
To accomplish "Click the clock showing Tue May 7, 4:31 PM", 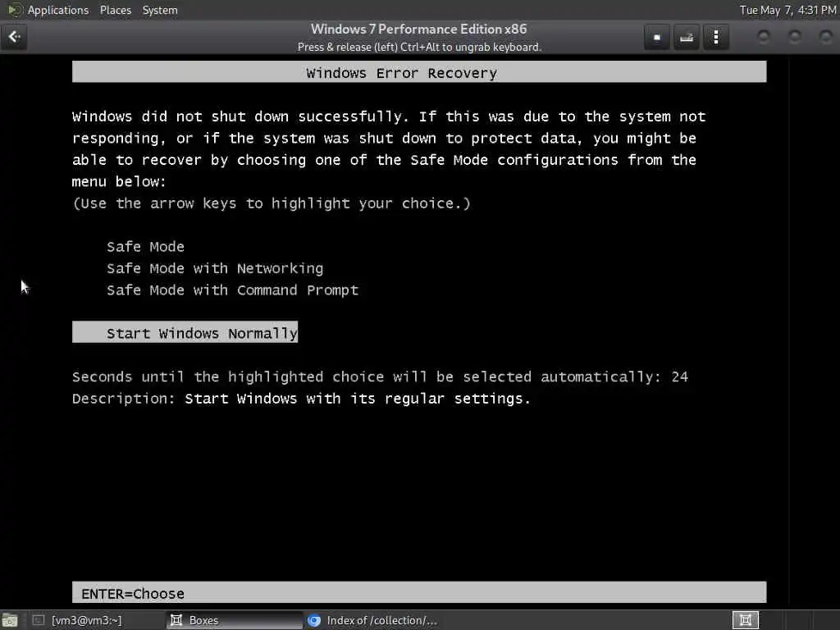I will (787, 10).
